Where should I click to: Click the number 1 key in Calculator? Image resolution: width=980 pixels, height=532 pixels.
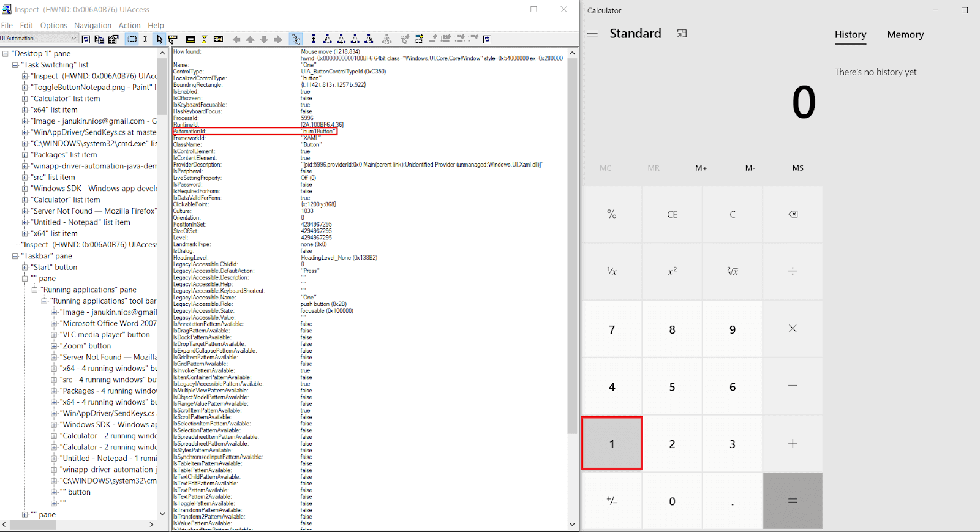pyautogui.click(x=612, y=443)
